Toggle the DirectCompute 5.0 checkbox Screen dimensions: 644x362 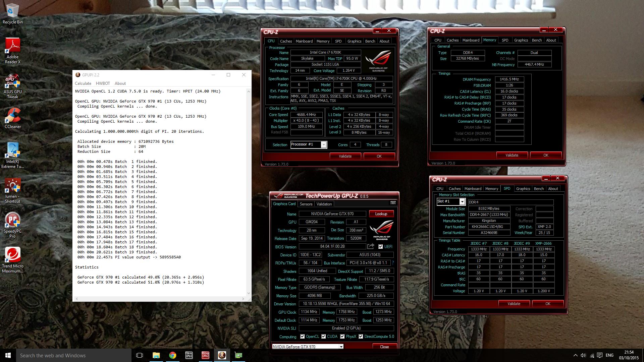click(361, 337)
